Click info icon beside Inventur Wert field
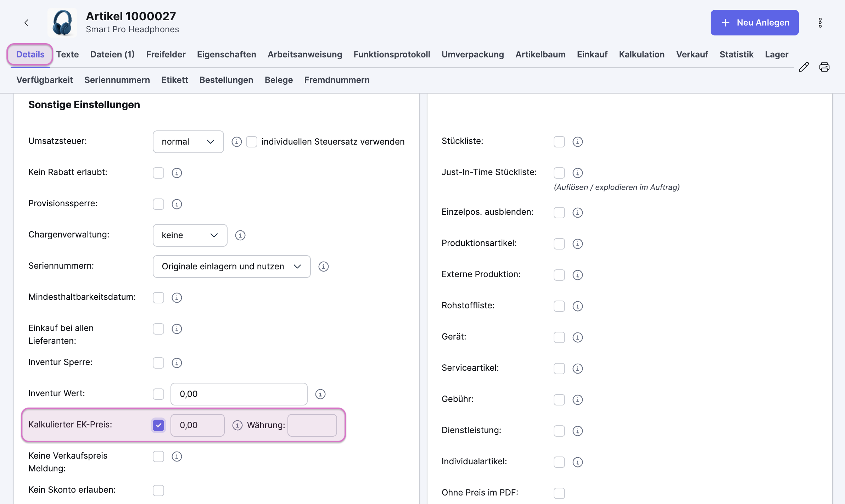Image resolution: width=845 pixels, height=504 pixels. pos(320,394)
